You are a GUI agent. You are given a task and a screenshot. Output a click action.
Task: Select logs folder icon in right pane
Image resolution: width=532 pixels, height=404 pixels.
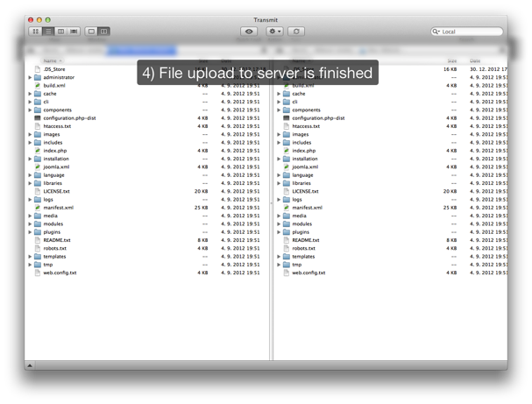(287, 200)
